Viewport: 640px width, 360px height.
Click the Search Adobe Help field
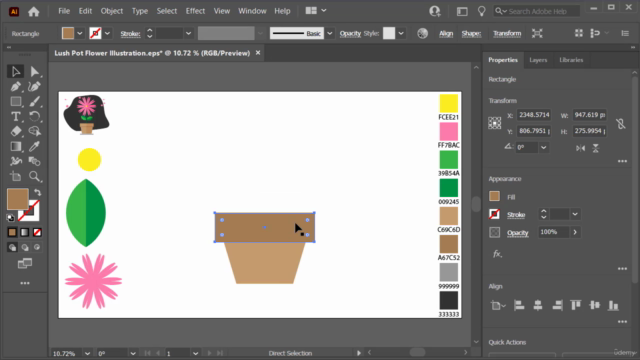pyautogui.click(x=537, y=11)
